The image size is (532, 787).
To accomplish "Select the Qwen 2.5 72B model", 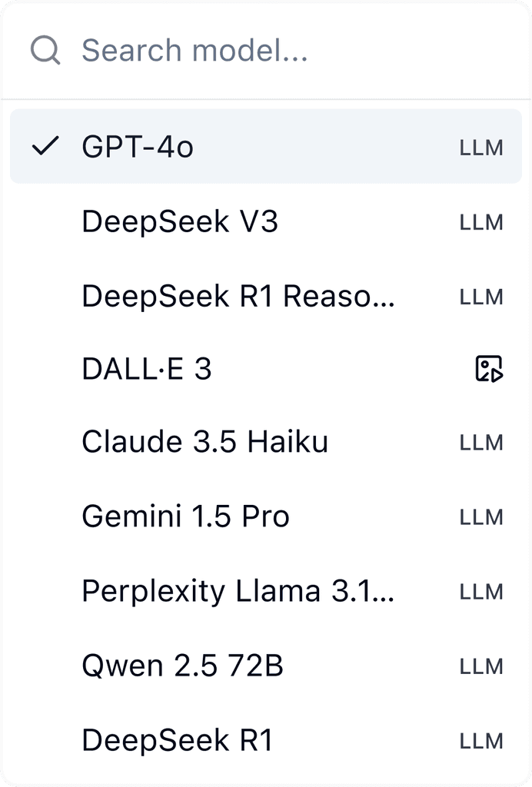I will coord(266,666).
